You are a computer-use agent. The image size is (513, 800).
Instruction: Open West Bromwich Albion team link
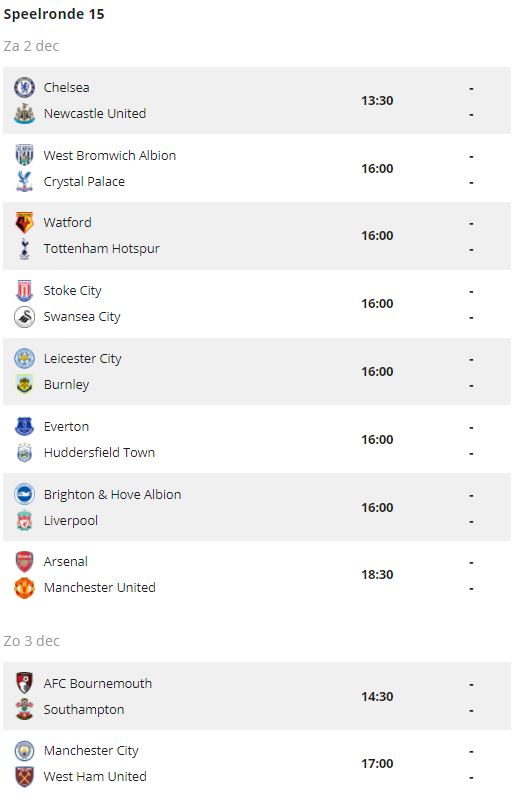(110, 156)
